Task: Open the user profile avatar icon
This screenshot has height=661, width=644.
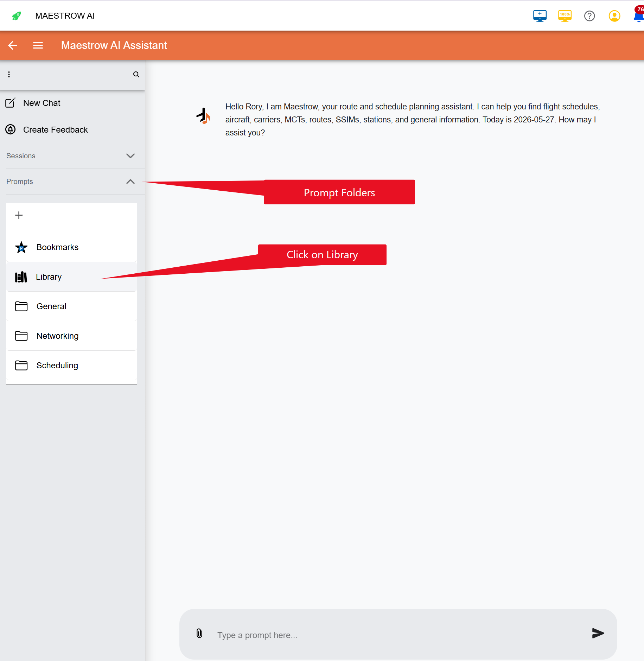Action: (x=614, y=16)
